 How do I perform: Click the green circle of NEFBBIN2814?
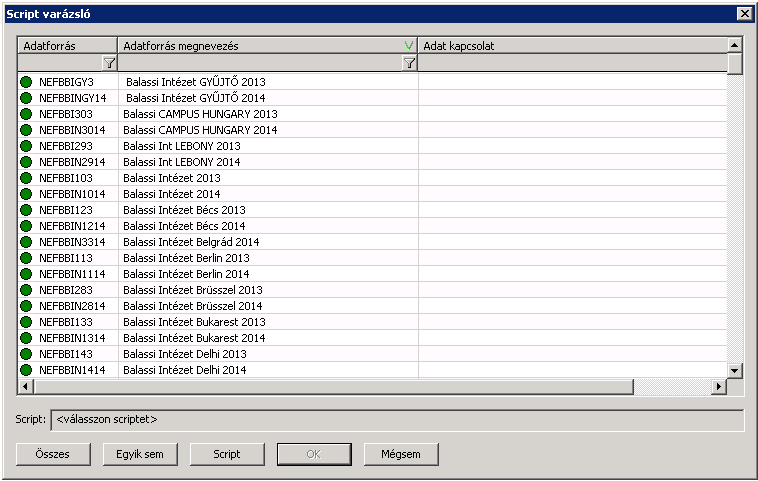coord(26,306)
